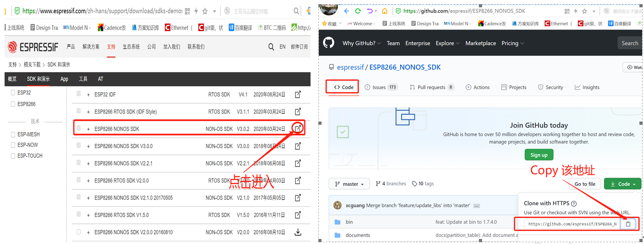
Task: Check ESP-NOW filter checkbox
Action: 13,145
